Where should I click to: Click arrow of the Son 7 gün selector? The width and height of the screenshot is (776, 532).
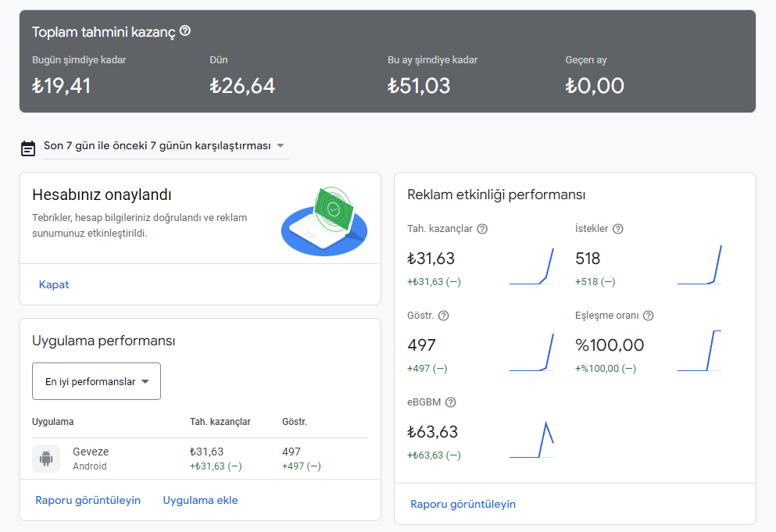click(x=281, y=146)
